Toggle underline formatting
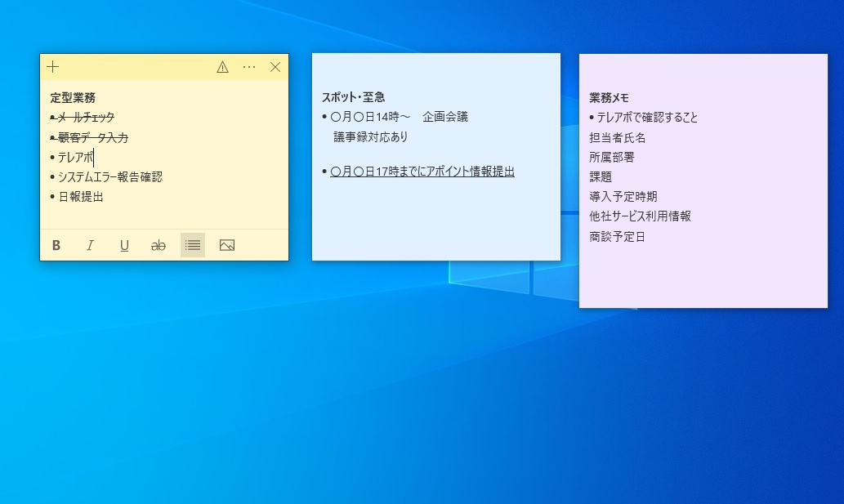 (x=124, y=245)
